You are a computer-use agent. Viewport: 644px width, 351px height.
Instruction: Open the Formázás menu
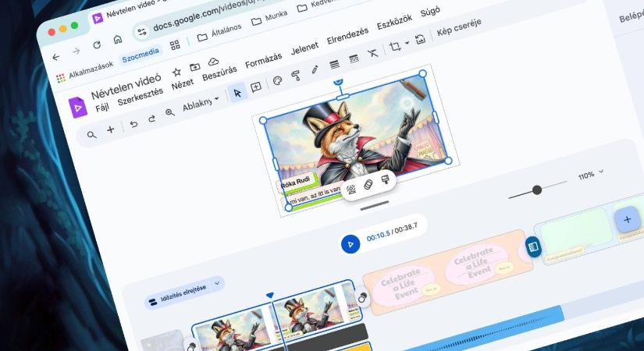coord(264,60)
